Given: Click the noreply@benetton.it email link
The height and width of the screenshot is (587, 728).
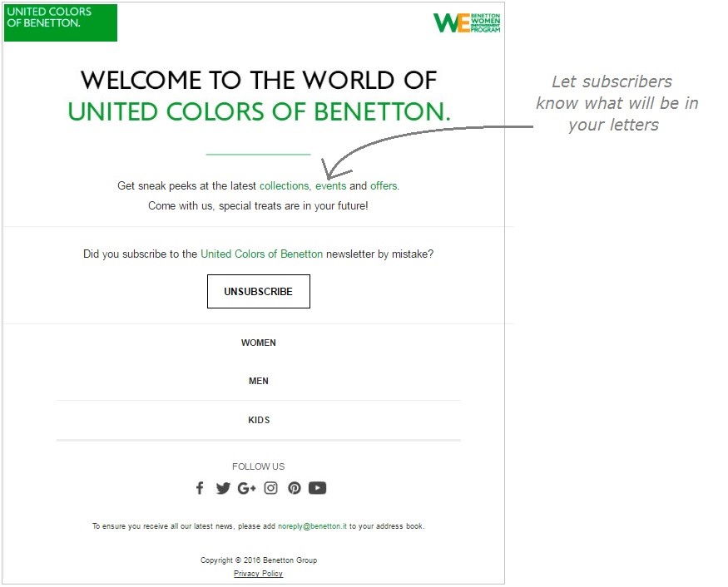Looking at the screenshot, I should click(x=312, y=526).
